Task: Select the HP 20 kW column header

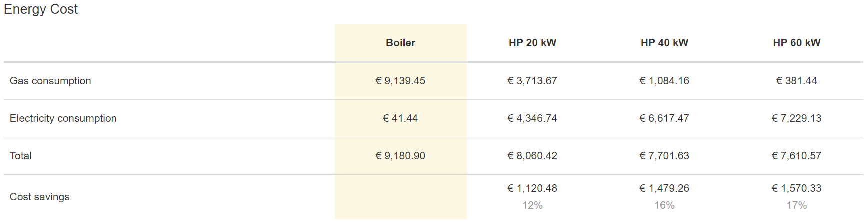Action: (x=532, y=43)
